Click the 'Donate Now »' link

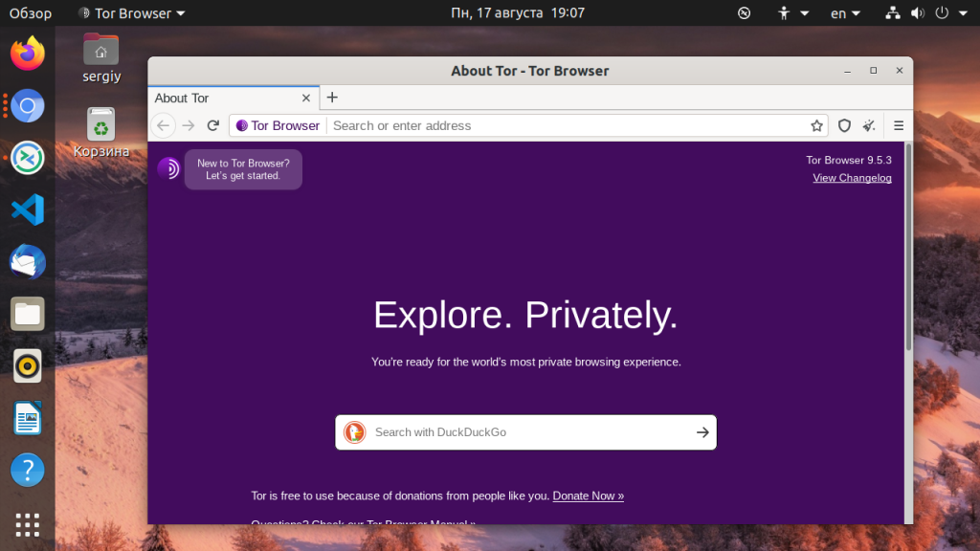click(588, 496)
